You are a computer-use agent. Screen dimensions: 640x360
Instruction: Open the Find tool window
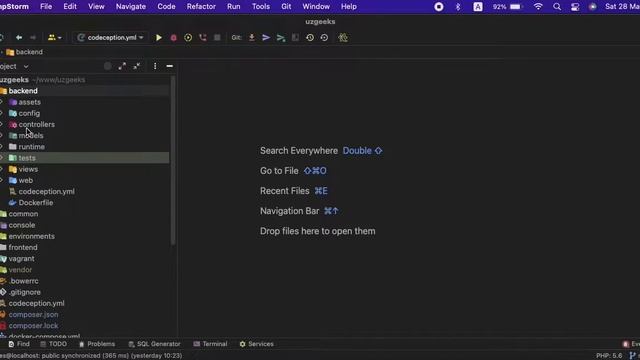(19, 344)
